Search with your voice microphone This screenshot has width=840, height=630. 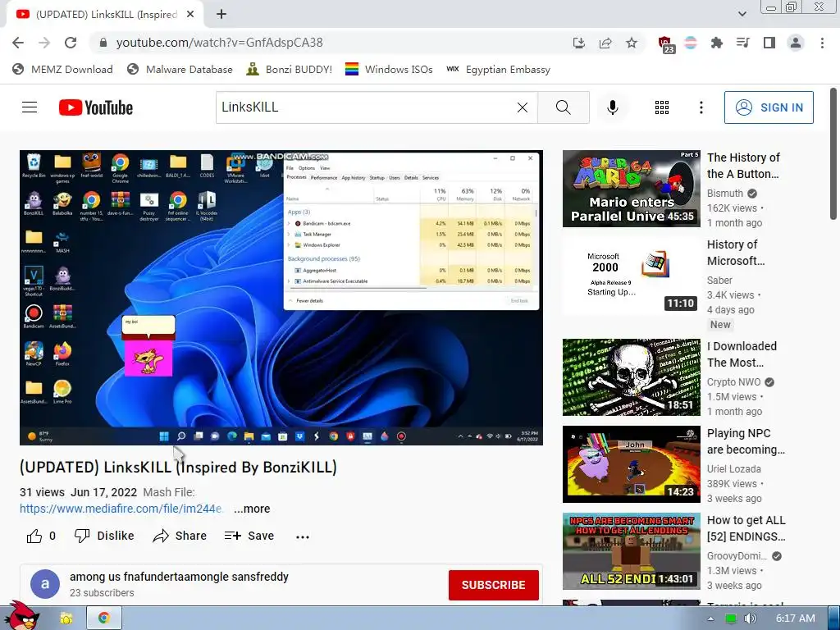612,107
